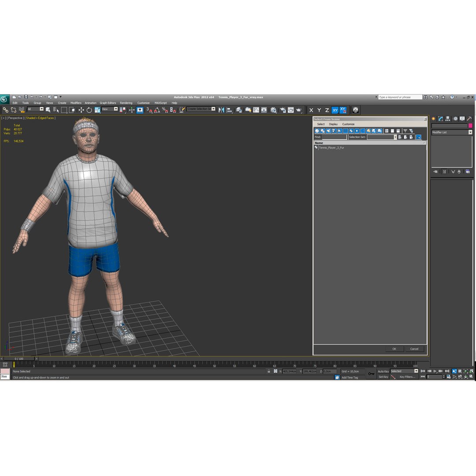Open the Graph Editors menu
This screenshot has width=476, height=476.
(108, 103)
